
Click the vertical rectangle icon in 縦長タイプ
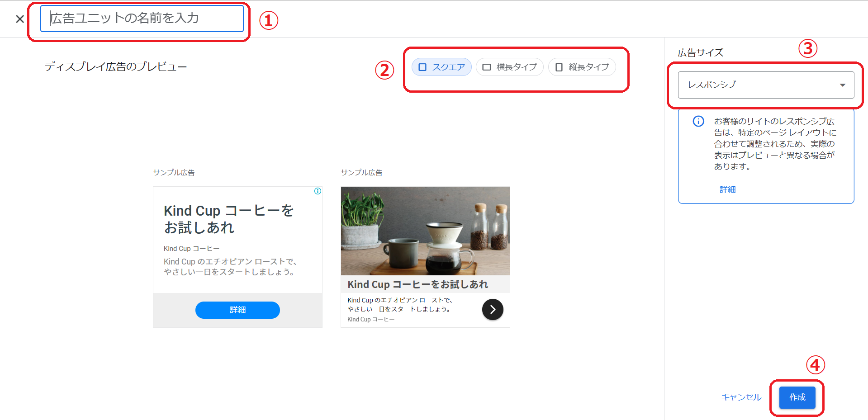559,67
